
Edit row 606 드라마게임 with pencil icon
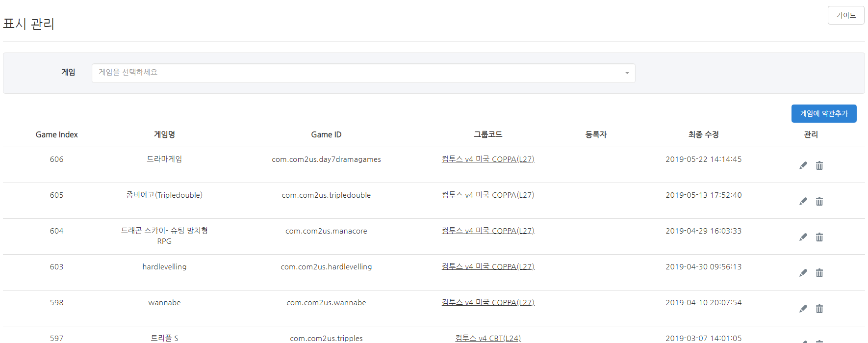click(x=803, y=165)
